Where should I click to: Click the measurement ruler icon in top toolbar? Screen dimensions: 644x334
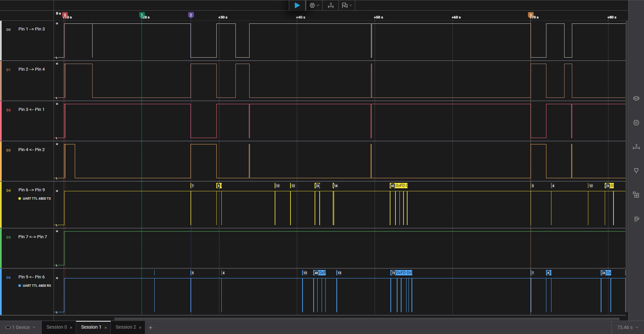pyautogui.click(x=330, y=5)
